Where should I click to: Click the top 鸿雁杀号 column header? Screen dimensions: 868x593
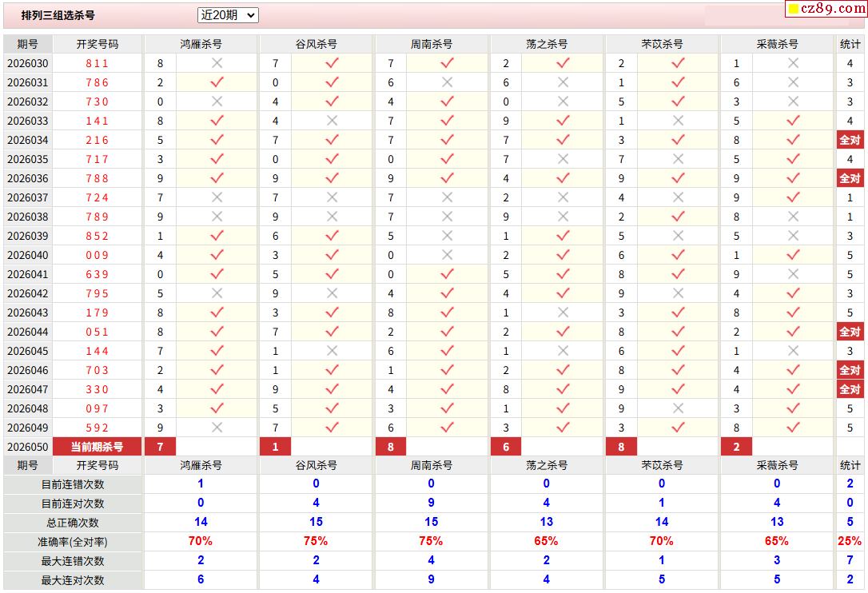point(201,44)
